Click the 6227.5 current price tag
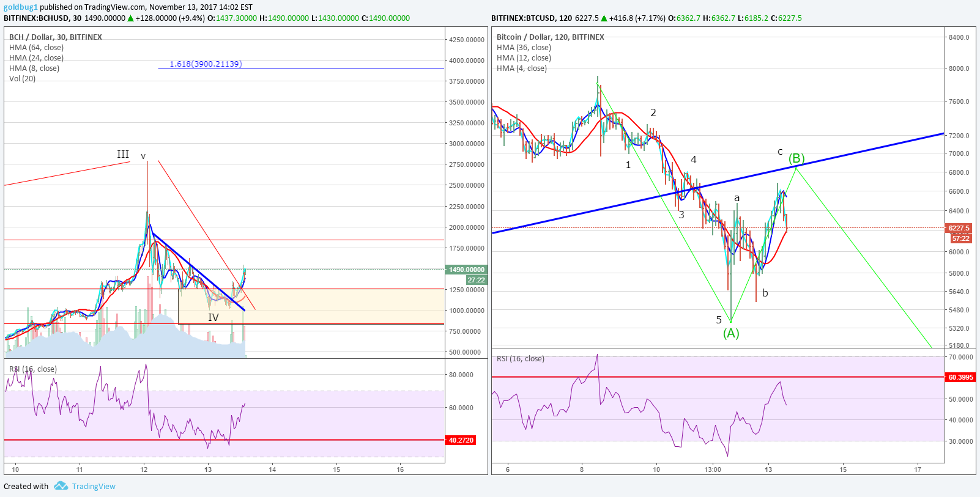Image resolution: width=980 pixels, height=497 pixels. coord(959,228)
